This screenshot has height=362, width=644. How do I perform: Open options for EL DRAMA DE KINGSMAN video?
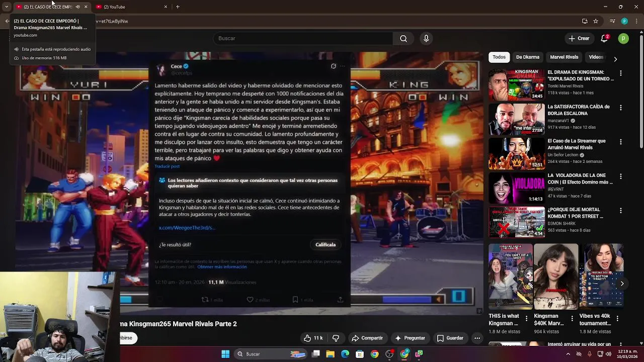pyautogui.click(x=620, y=73)
